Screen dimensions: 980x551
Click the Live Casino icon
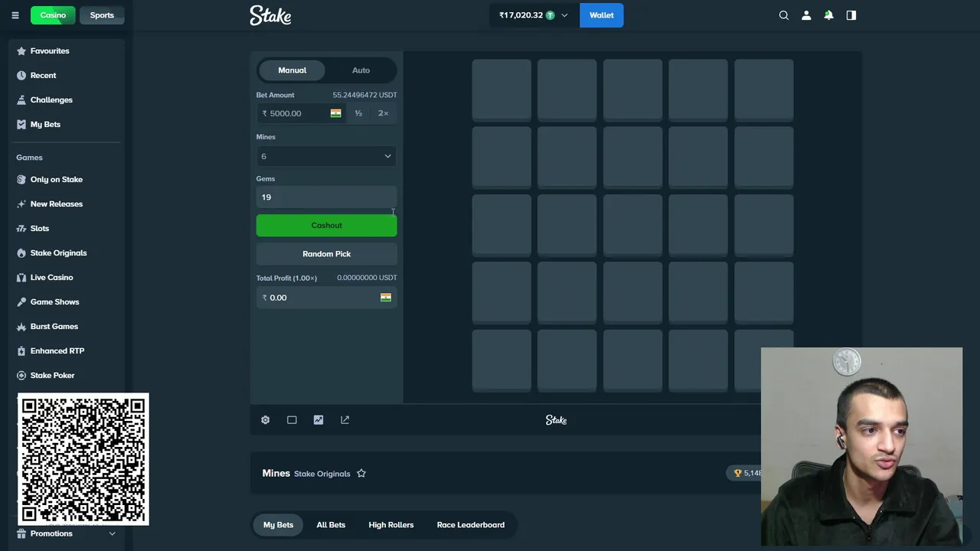click(x=21, y=278)
